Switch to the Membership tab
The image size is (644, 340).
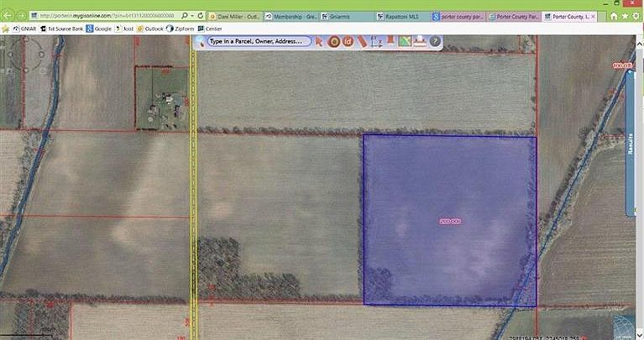291,17
